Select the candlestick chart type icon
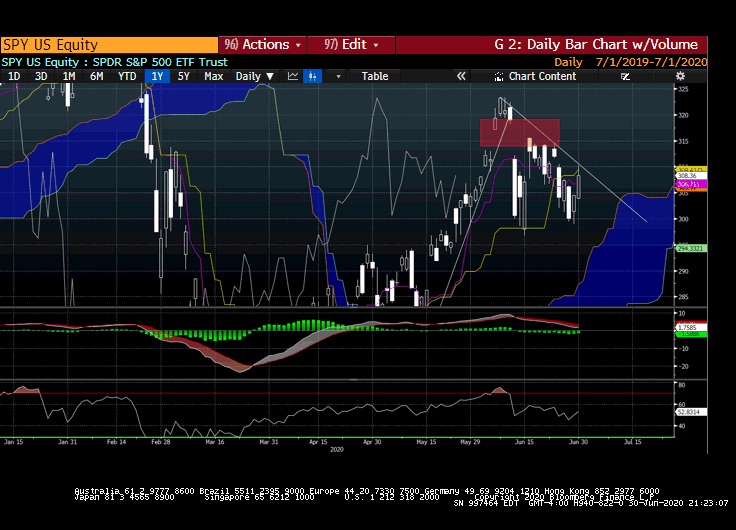The image size is (736, 530). click(313, 76)
